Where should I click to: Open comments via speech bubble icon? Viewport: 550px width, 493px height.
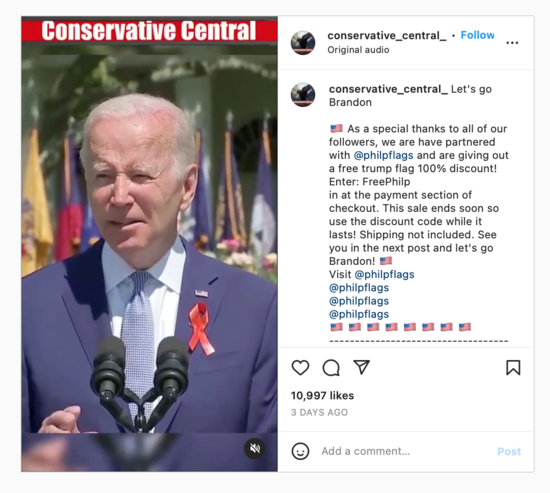pyautogui.click(x=331, y=368)
